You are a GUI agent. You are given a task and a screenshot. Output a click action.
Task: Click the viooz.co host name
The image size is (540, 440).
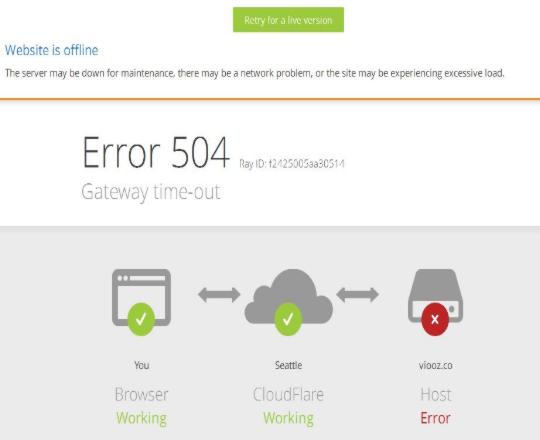click(436, 365)
